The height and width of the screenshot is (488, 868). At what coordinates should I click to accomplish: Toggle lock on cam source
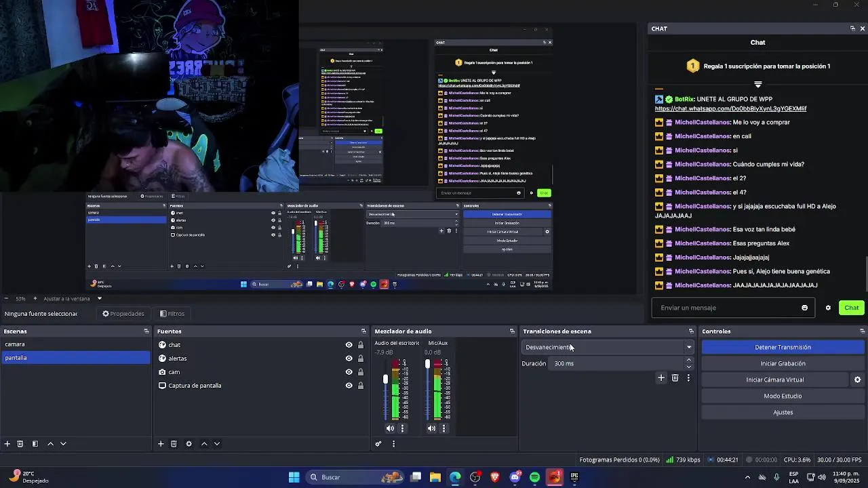360,372
